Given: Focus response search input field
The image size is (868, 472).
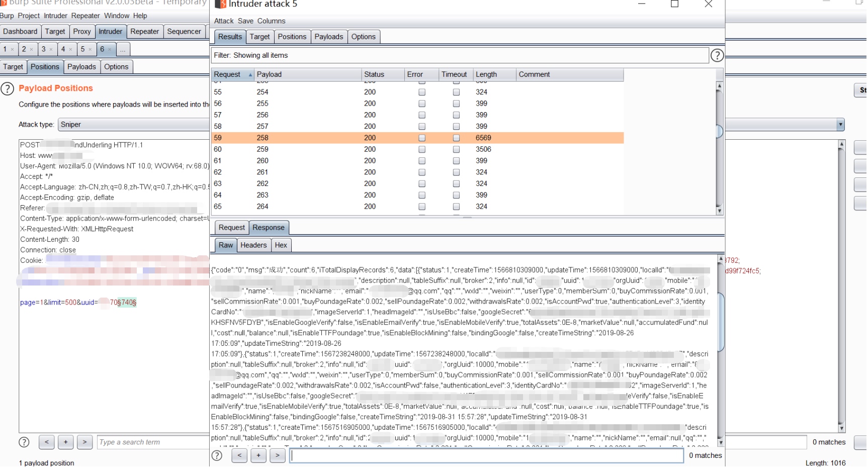Looking at the screenshot, I should [487, 455].
